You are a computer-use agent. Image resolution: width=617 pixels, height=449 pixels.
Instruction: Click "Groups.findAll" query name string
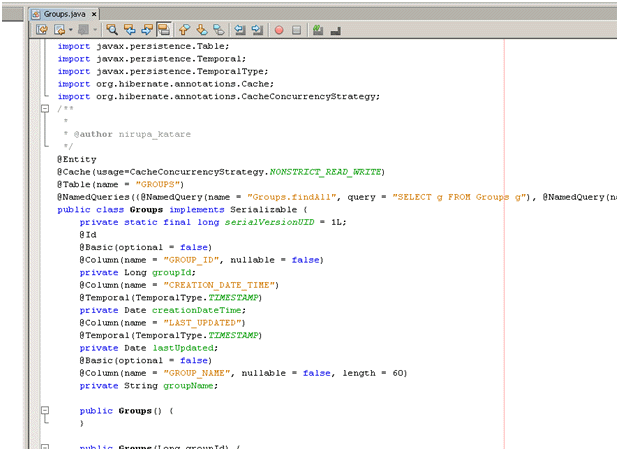292,197
